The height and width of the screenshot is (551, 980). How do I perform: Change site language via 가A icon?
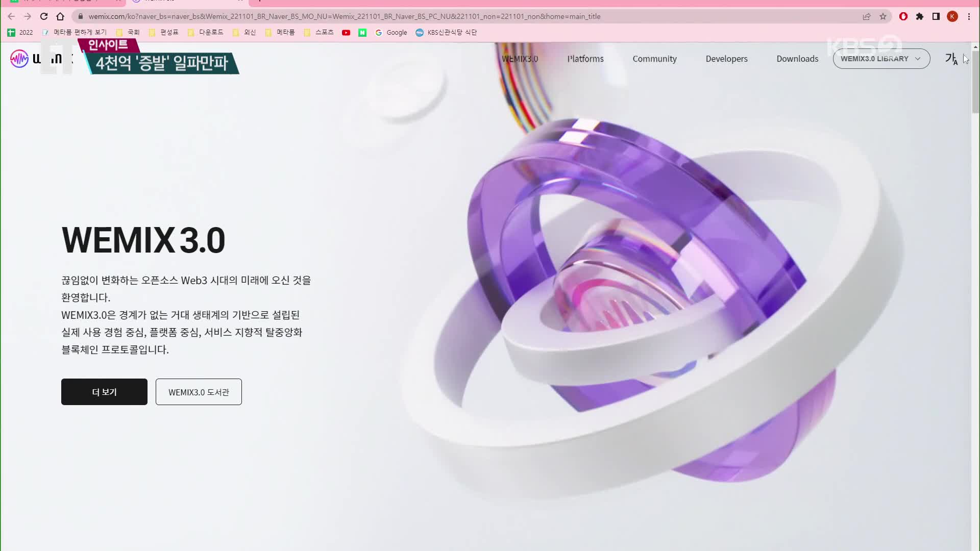tap(951, 59)
